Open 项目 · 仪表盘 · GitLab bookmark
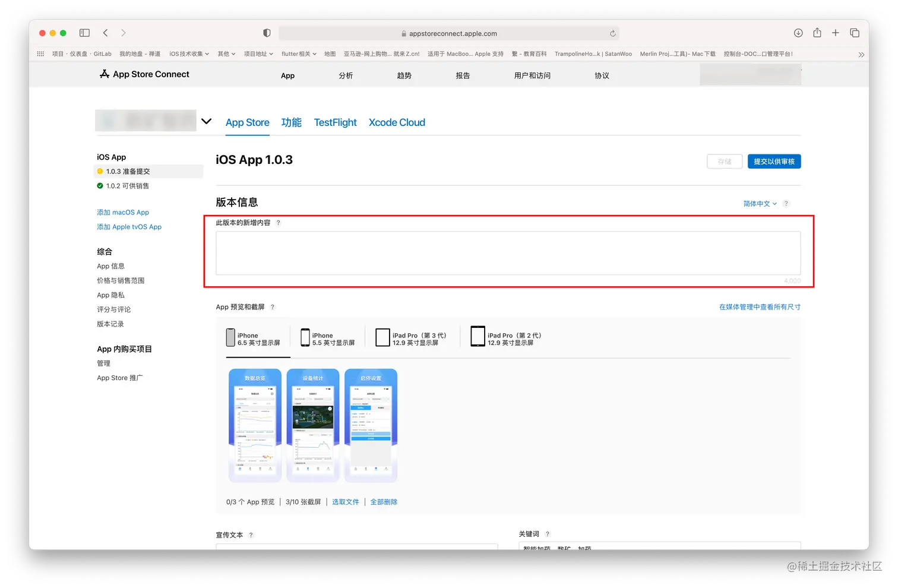This screenshot has width=898, height=588. coord(82,54)
